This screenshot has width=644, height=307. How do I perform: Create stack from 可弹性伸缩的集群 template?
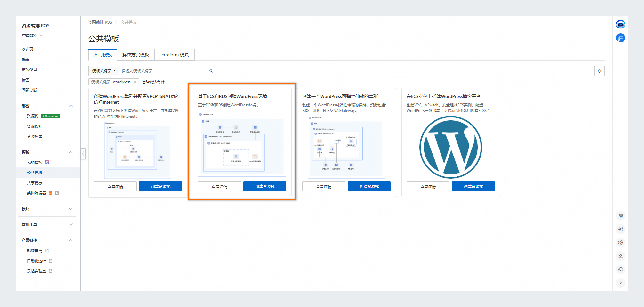coord(369,186)
